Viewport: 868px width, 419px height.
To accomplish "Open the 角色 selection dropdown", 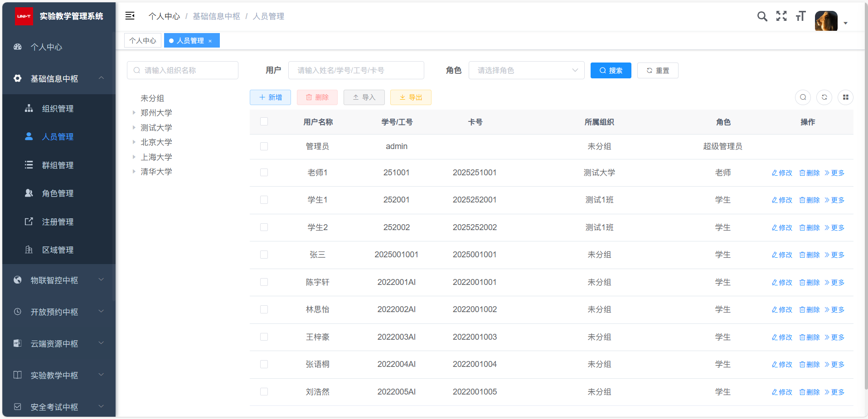I will coord(526,71).
